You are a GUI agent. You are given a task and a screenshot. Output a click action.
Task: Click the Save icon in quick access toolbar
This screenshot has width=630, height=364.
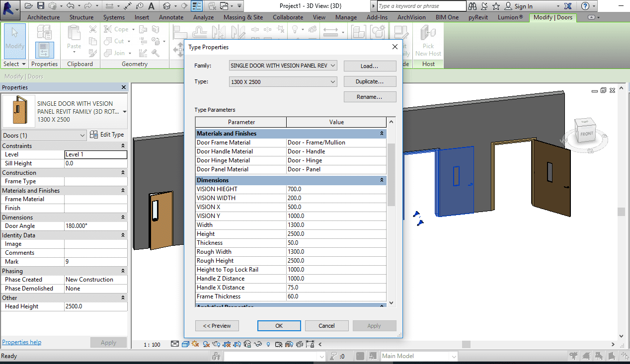pyautogui.click(x=41, y=6)
